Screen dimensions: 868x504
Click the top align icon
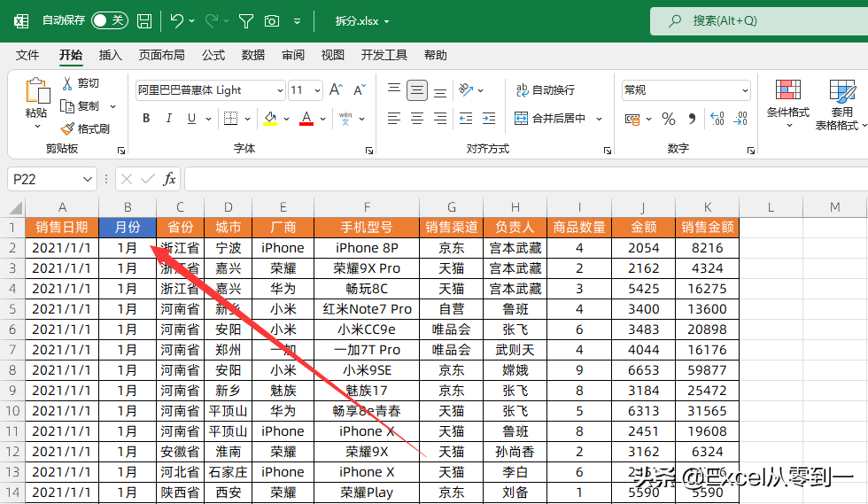click(x=394, y=89)
